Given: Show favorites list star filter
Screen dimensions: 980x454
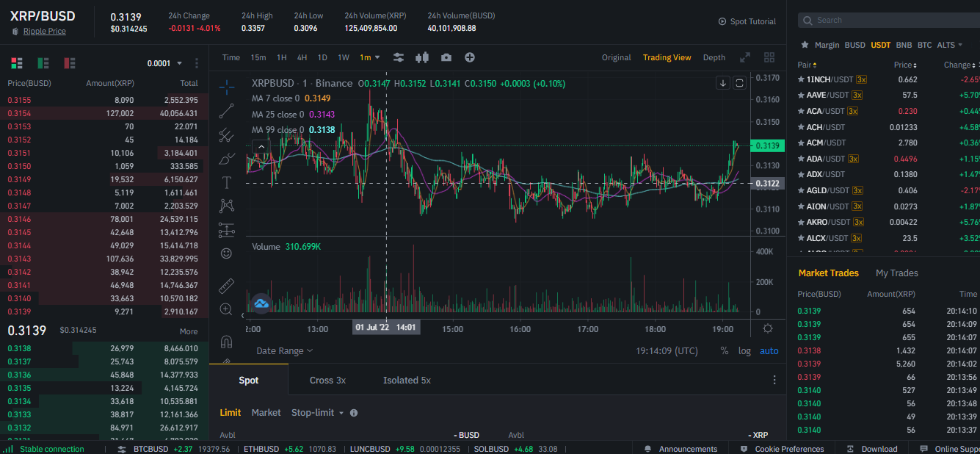Looking at the screenshot, I should (805, 45).
